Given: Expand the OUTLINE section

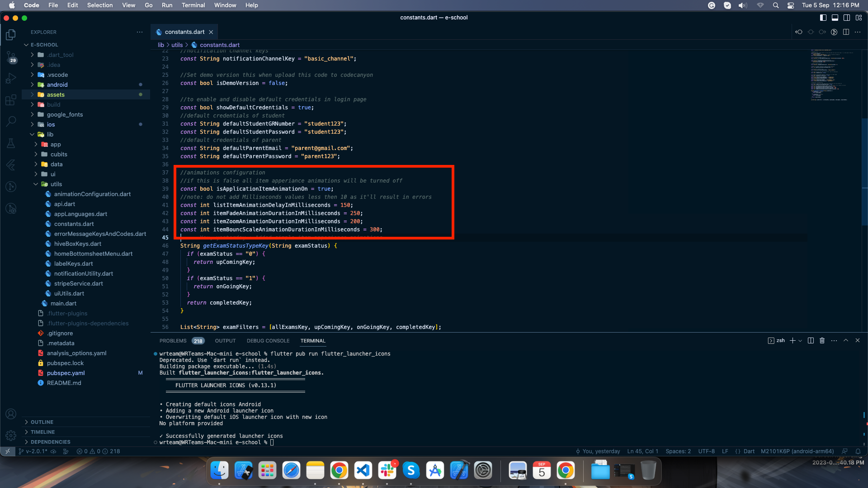Looking at the screenshot, I should coord(42,422).
